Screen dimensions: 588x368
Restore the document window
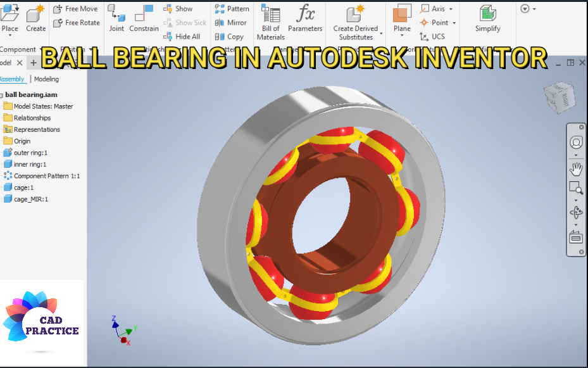coord(570,63)
